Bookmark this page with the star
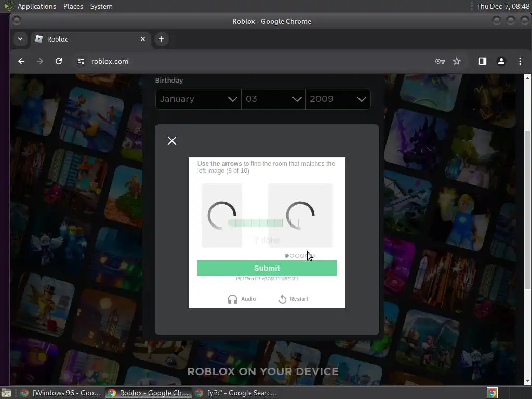Screen dimensions: 532x399 457,61
